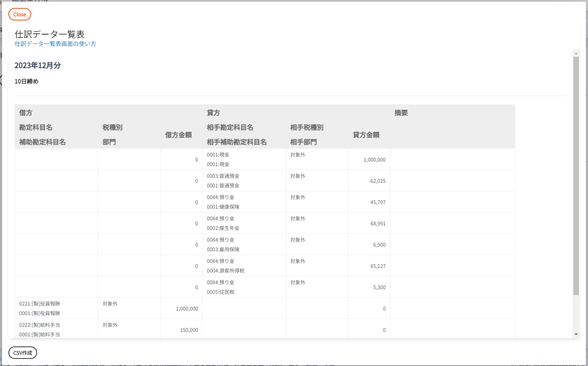Click the scrollbar down arrow
The width and height of the screenshot is (588, 366).
576,334
